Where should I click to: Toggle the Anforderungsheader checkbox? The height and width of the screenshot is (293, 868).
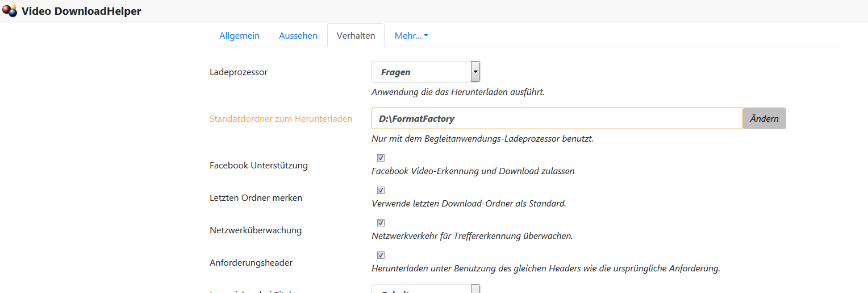tap(381, 255)
